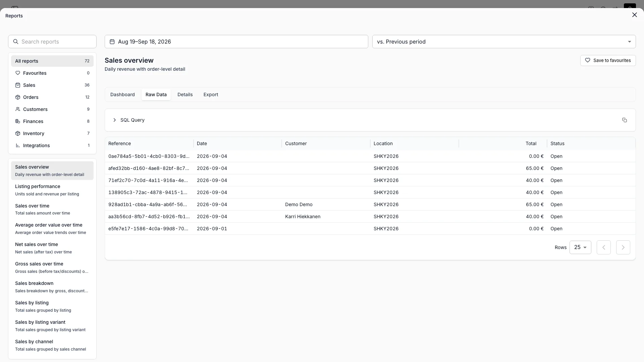Open the Sales by listing variant report
644x362 pixels.
coord(52,326)
